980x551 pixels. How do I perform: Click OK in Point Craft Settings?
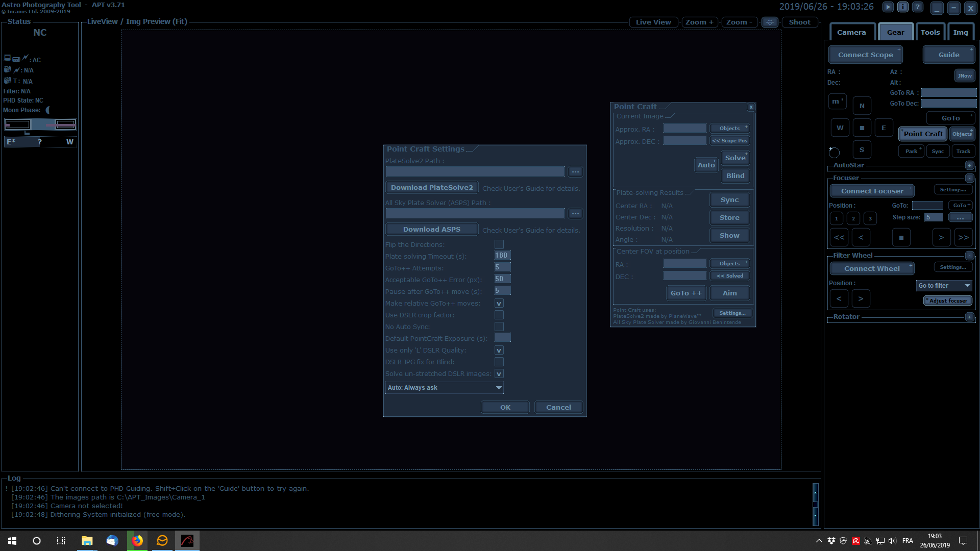(505, 407)
